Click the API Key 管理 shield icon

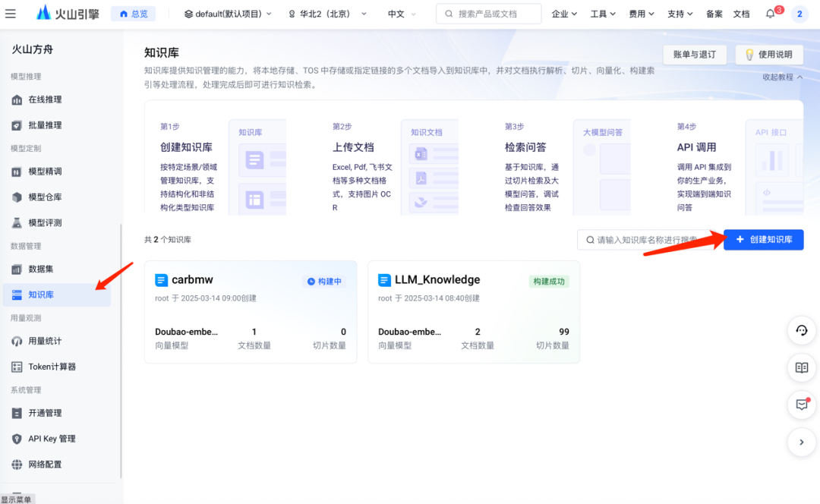[x=17, y=439]
